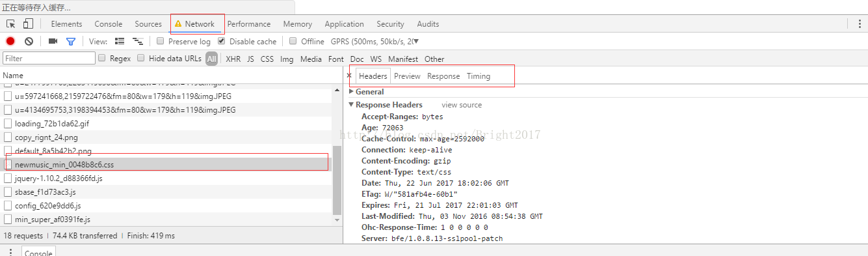Select the Headers detail tab
Viewport: 868px width, 256px height.
[x=373, y=76]
